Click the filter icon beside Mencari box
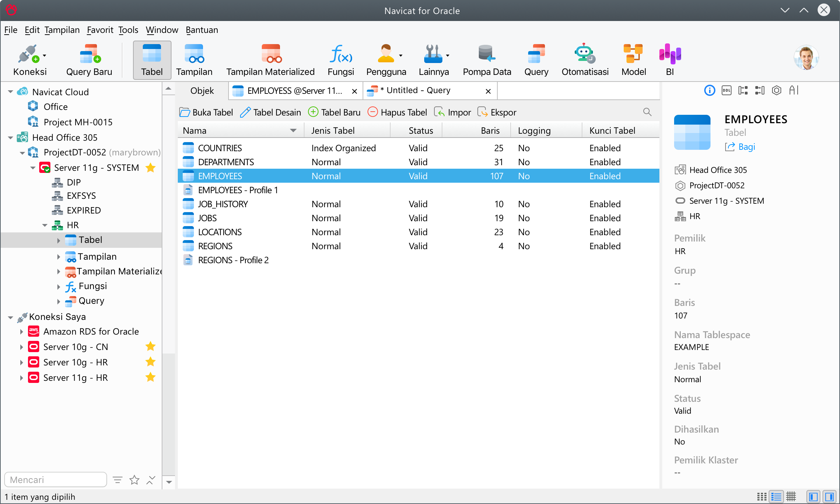The width and height of the screenshot is (840, 504). (x=118, y=480)
